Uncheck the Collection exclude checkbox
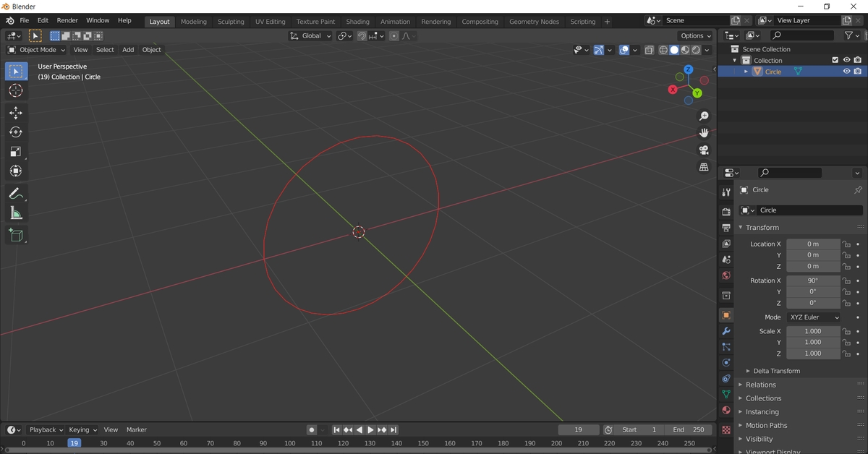The width and height of the screenshot is (868, 454). (835, 60)
